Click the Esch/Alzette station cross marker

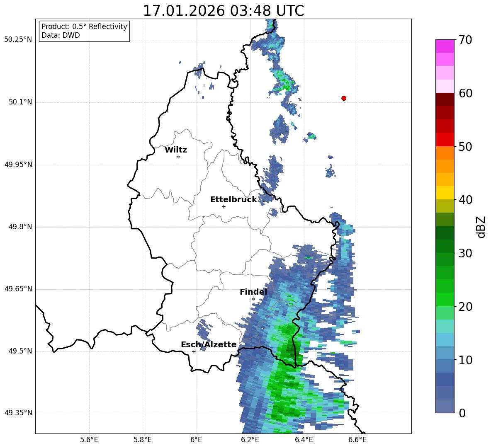click(194, 351)
